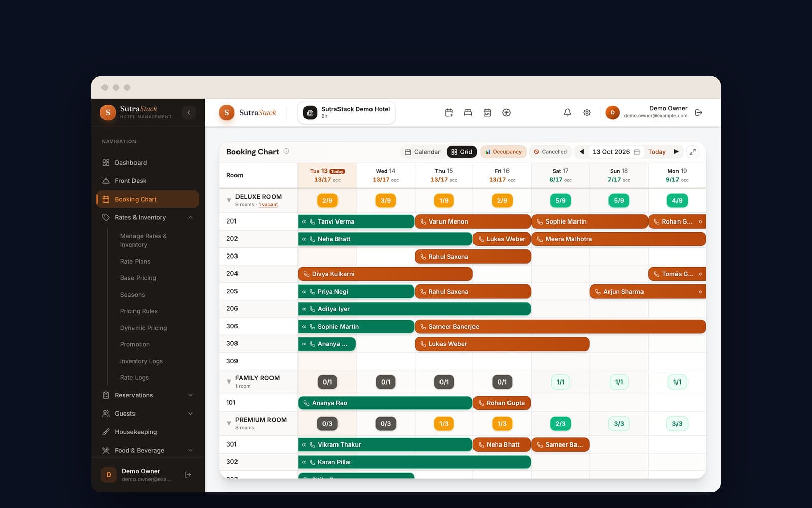
Task: Collapse the Family Room group
Action: coord(229,382)
